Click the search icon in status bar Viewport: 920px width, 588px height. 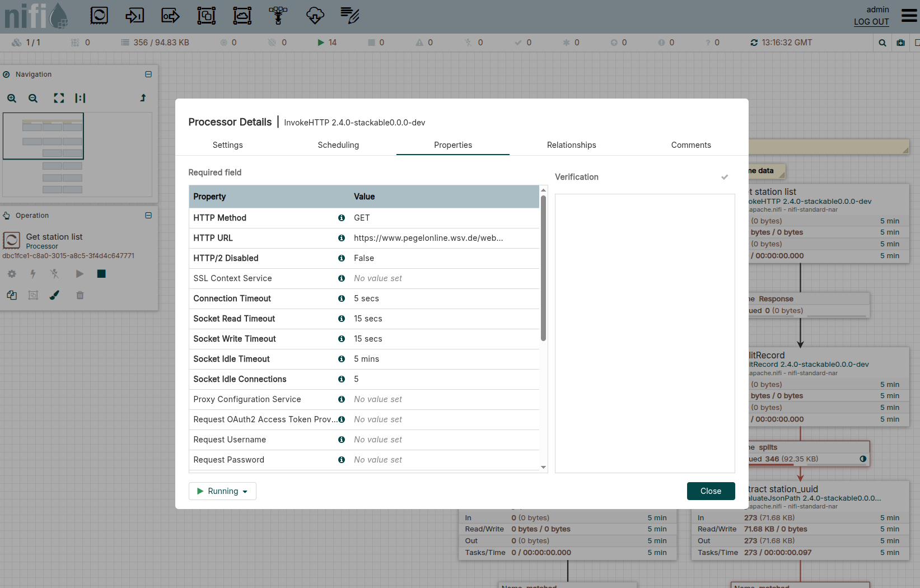pyautogui.click(x=882, y=43)
